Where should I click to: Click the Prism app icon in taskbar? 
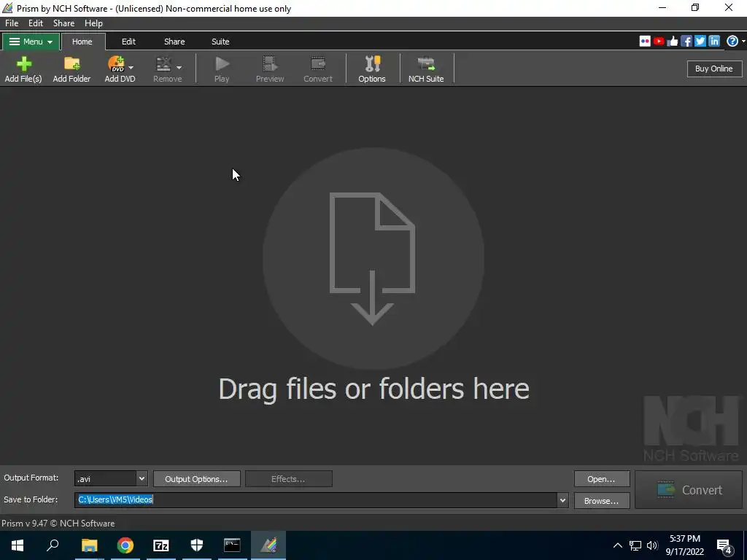pos(268,545)
